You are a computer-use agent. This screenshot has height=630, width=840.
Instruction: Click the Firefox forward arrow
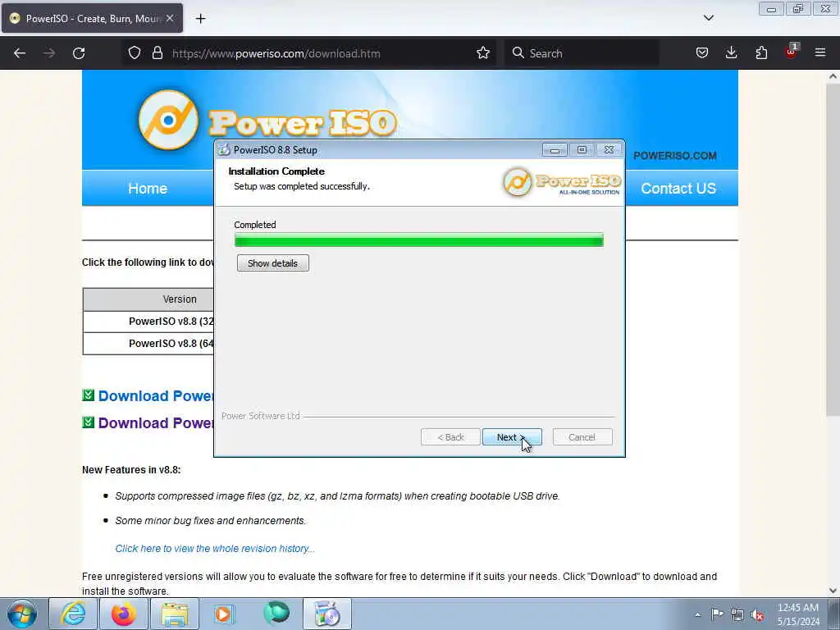49,53
